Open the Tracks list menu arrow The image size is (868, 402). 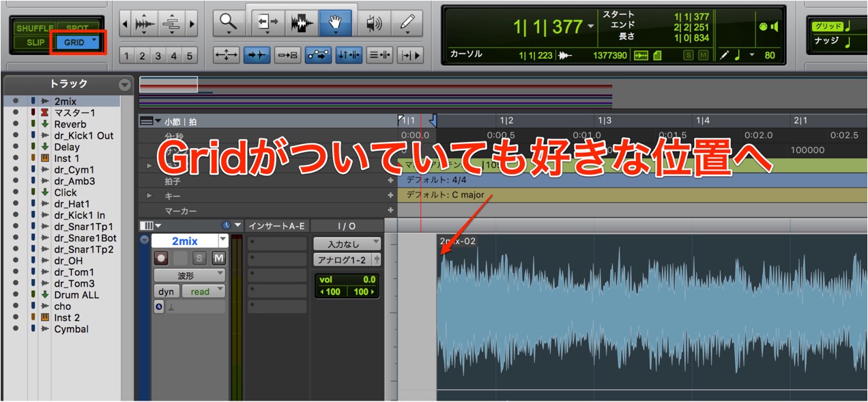[124, 85]
